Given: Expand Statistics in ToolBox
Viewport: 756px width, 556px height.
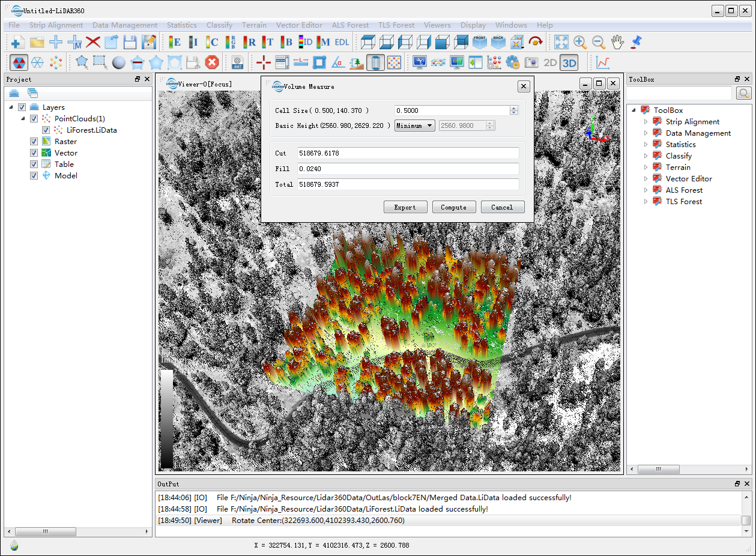Looking at the screenshot, I should pyautogui.click(x=646, y=145).
